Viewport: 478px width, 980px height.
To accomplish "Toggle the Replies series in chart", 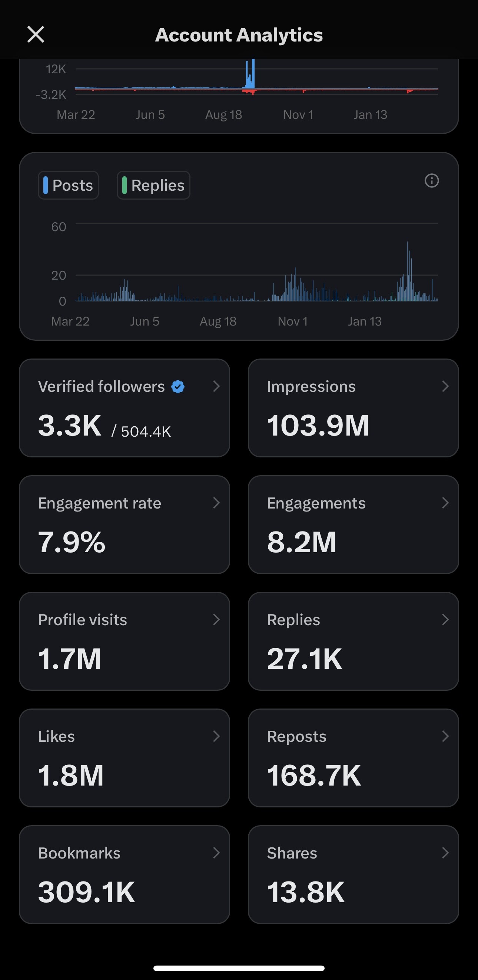I will click(x=153, y=185).
